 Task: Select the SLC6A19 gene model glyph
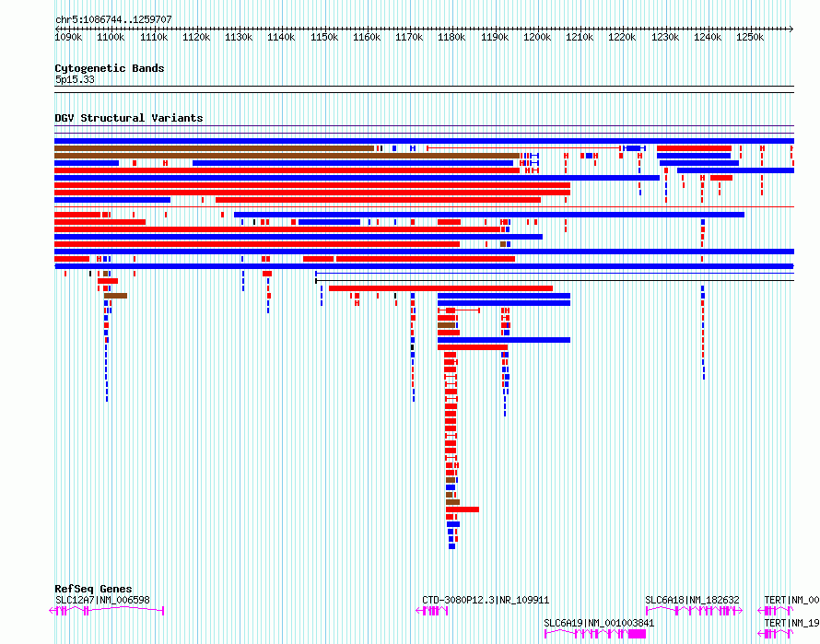595,634
